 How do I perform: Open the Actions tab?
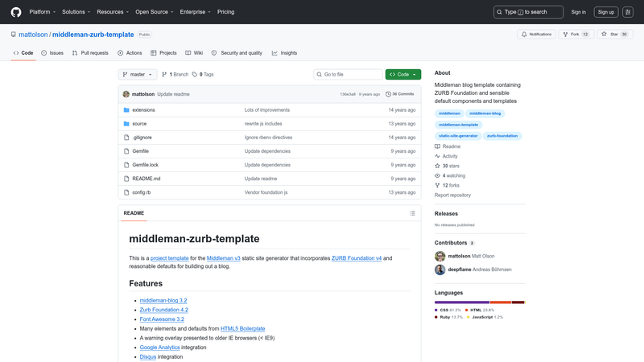click(x=130, y=53)
